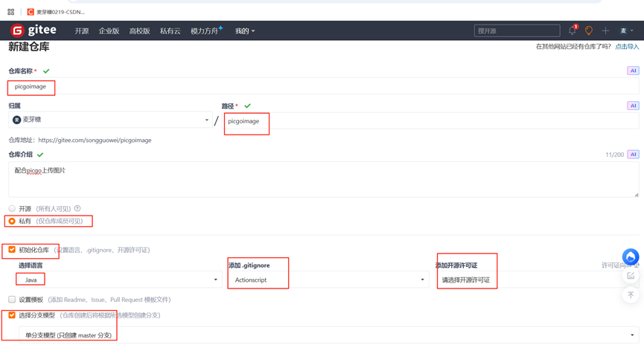
Task: Enable the 设置模板 checkbox
Action: click(x=12, y=300)
